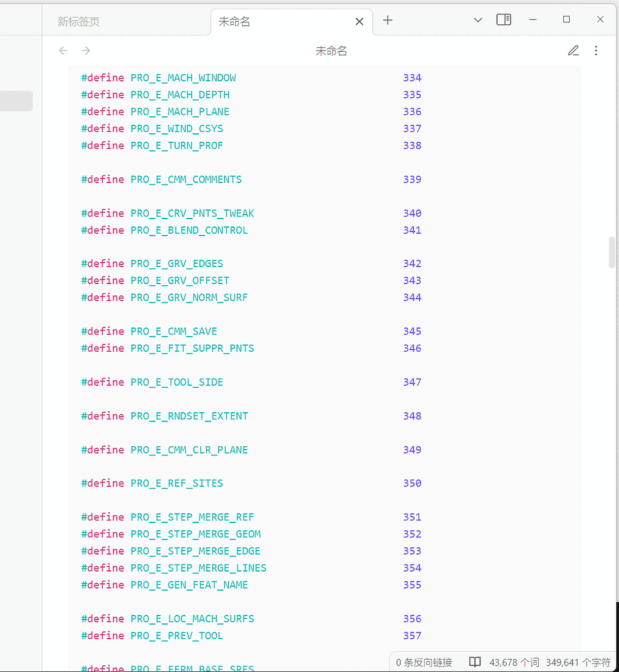Image resolution: width=619 pixels, height=672 pixels.
Task: Open a new tab with plus button
Action: tap(387, 20)
